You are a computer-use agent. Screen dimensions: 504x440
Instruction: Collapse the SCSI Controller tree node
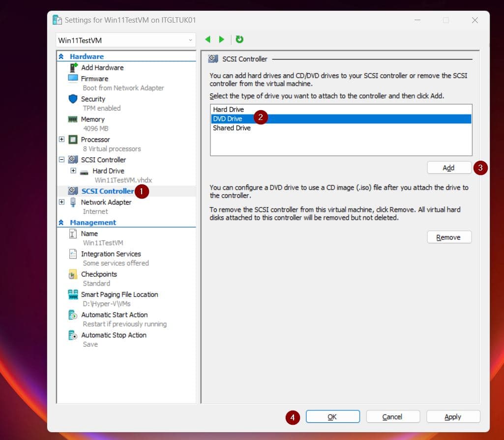click(61, 159)
